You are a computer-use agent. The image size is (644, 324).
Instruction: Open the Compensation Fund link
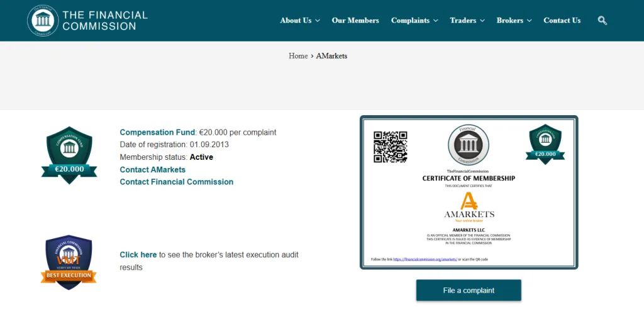tap(157, 132)
